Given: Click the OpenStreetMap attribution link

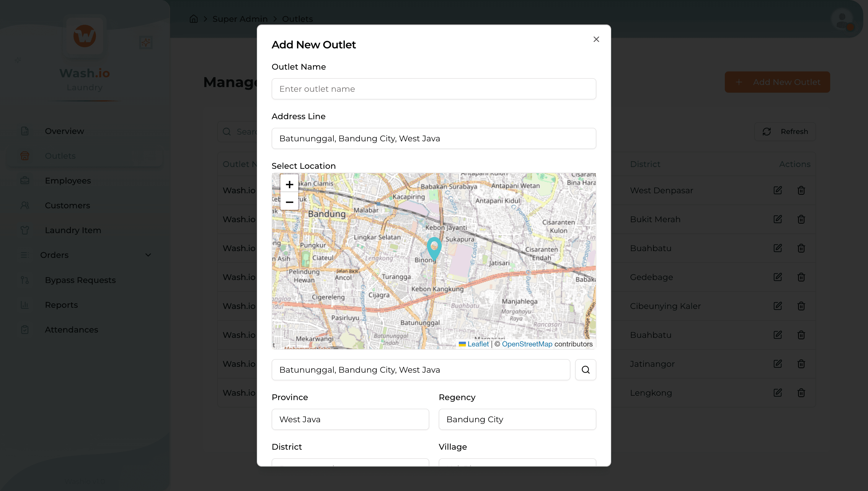Looking at the screenshot, I should click(x=527, y=344).
